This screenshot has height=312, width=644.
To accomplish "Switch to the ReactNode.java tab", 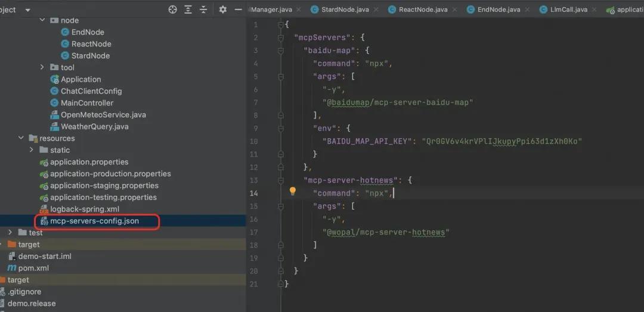I will 423,10.
